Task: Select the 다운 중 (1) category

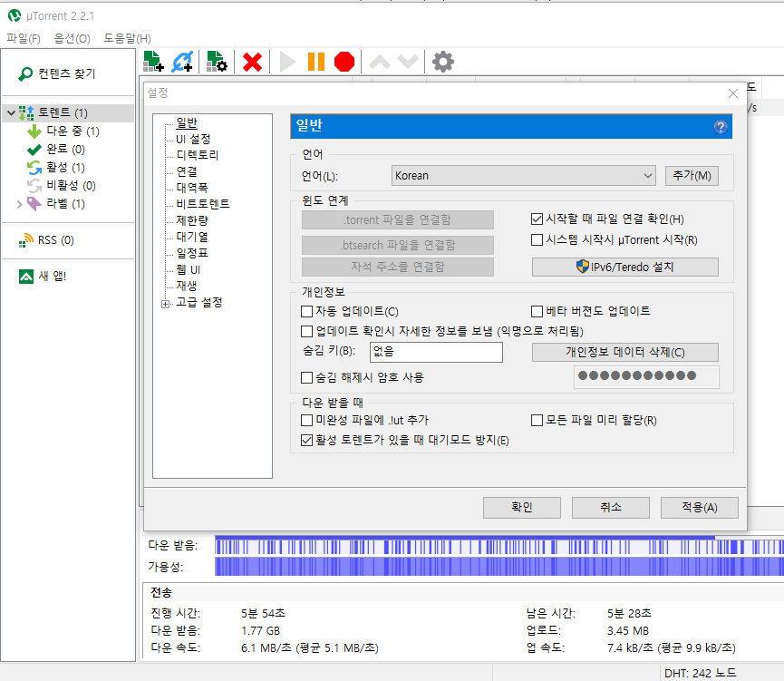Action: 72,131
